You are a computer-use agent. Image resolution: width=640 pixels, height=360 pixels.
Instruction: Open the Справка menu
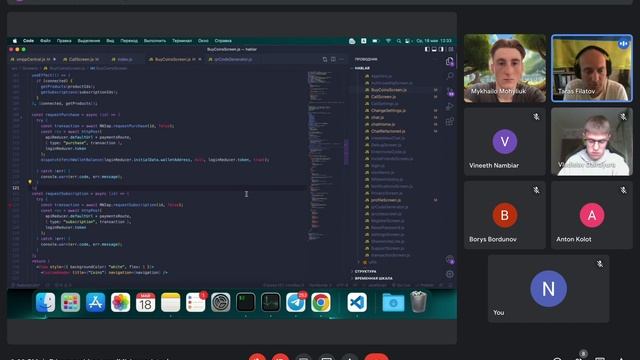(x=223, y=41)
